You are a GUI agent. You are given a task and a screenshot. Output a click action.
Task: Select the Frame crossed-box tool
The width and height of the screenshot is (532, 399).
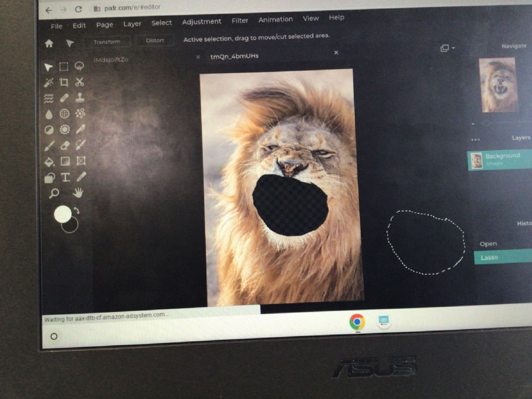pos(81,161)
